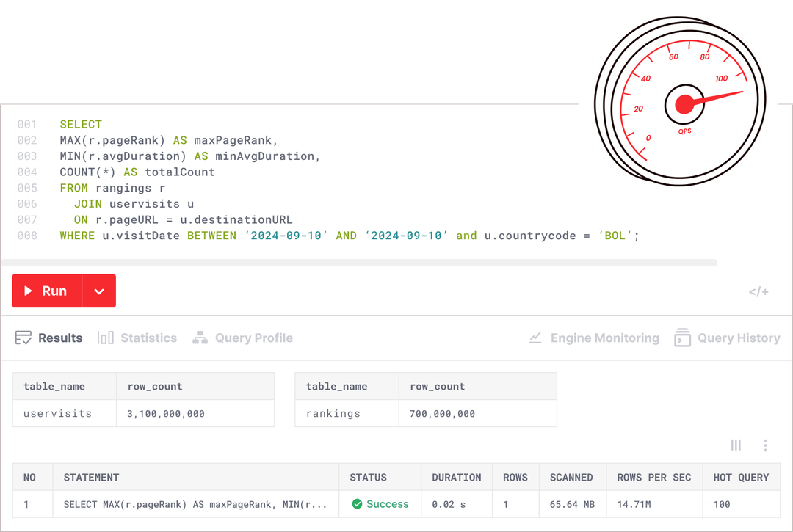Image resolution: width=793 pixels, height=532 pixels.
Task: Click the column layout icon above results table
Action: (x=736, y=445)
